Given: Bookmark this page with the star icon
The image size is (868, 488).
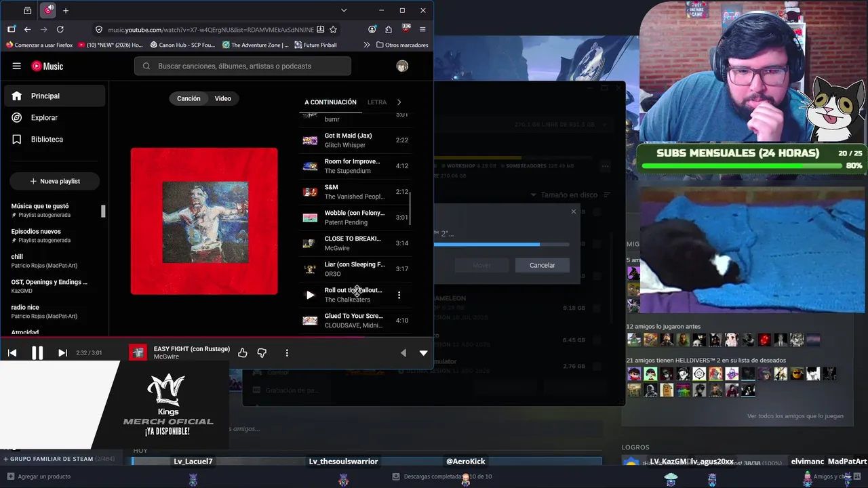Looking at the screenshot, I should coord(333,29).
